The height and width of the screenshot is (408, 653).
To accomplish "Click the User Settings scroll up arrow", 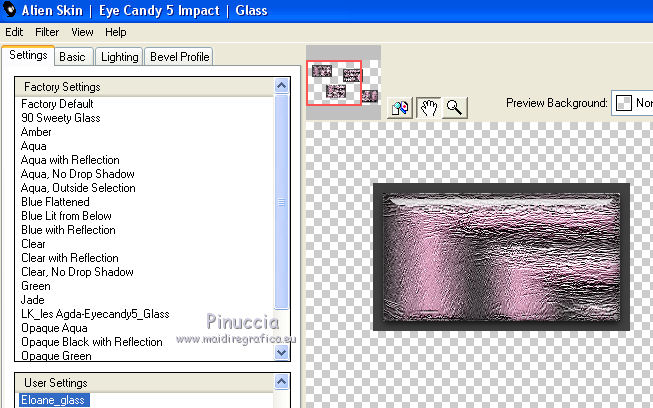I will pyautogui.click(x=282, y=381).
